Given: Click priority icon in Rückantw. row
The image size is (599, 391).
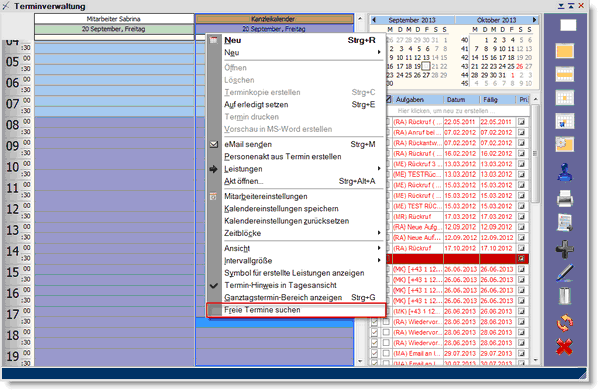Looking at the screenshot, I should click(x=521, y=143).
